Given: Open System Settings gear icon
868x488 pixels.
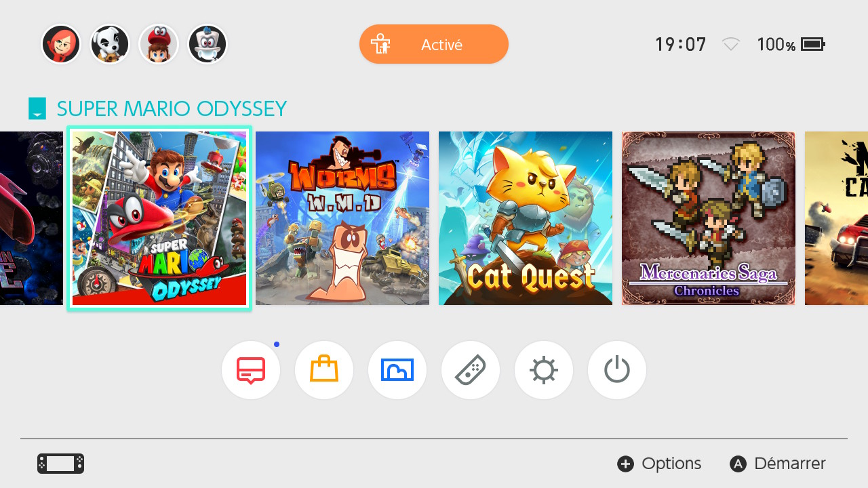Looking at the screenshot, I should pos(544,370).
